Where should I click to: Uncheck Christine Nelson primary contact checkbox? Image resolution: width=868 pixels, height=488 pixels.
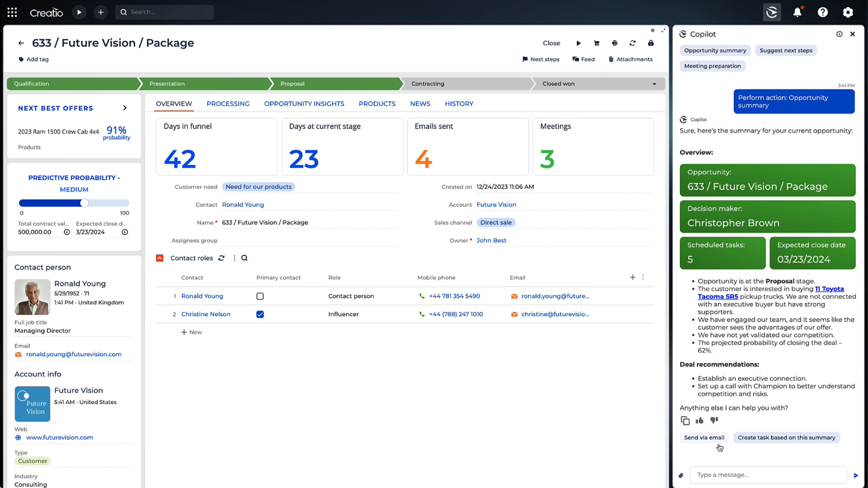tap(260, 314)
